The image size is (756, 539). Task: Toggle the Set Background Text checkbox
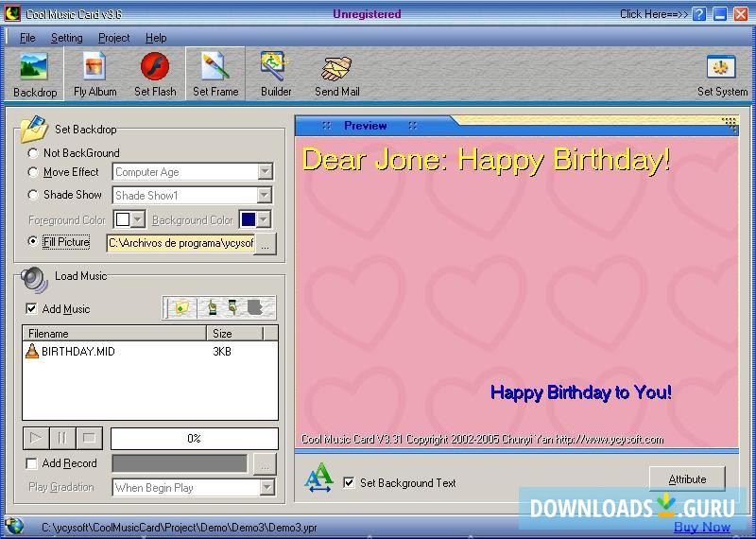(349, 482)
